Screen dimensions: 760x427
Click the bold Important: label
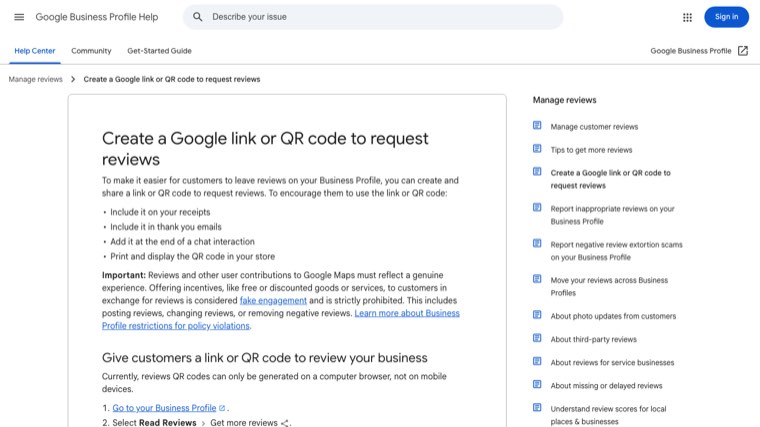point(124,275)
